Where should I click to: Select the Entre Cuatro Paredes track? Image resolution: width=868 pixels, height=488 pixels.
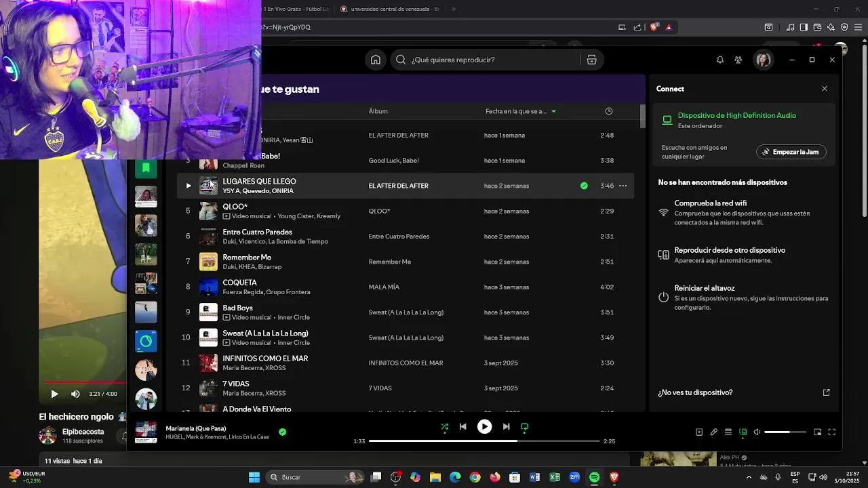pos(406,237)
